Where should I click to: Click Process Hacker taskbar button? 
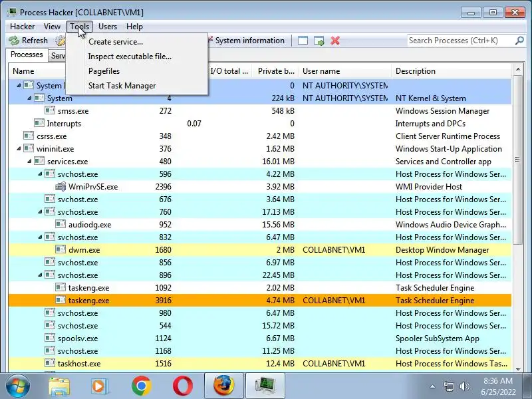tap(265, 386)
